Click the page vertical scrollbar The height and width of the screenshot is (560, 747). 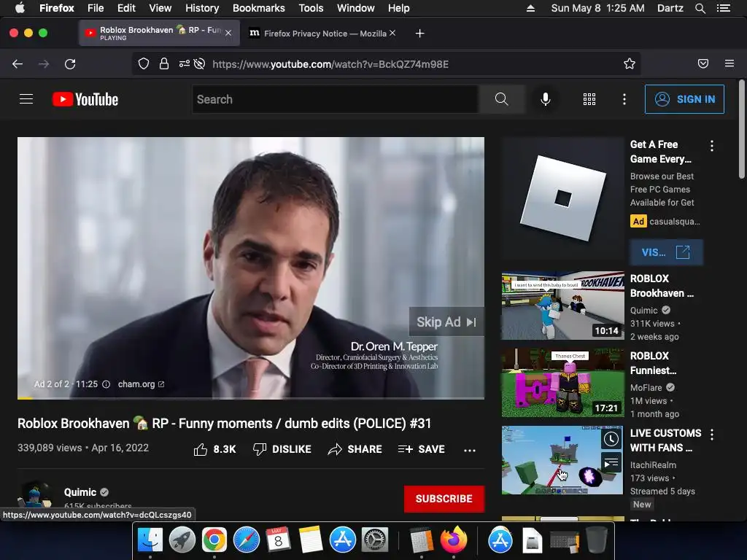click(741, 129)
